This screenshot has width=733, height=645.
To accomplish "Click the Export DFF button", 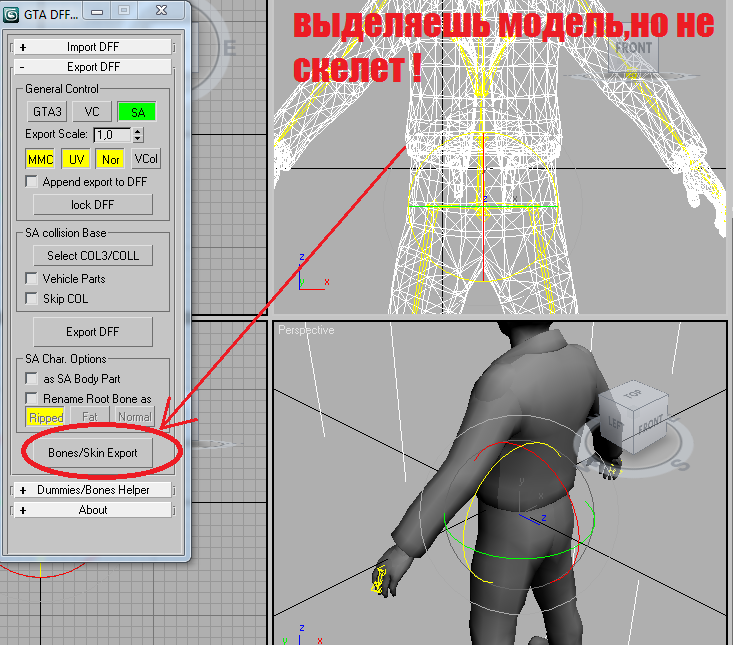I will pos(93,332).
